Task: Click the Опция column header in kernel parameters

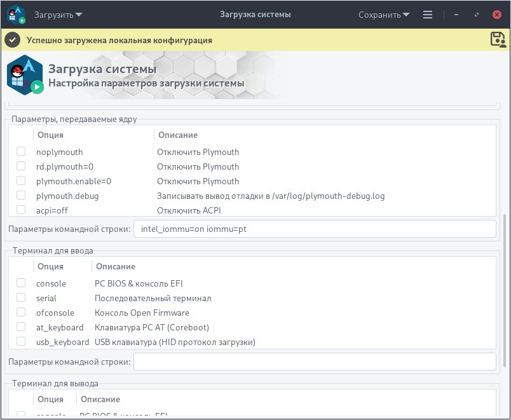Action: 50,135
